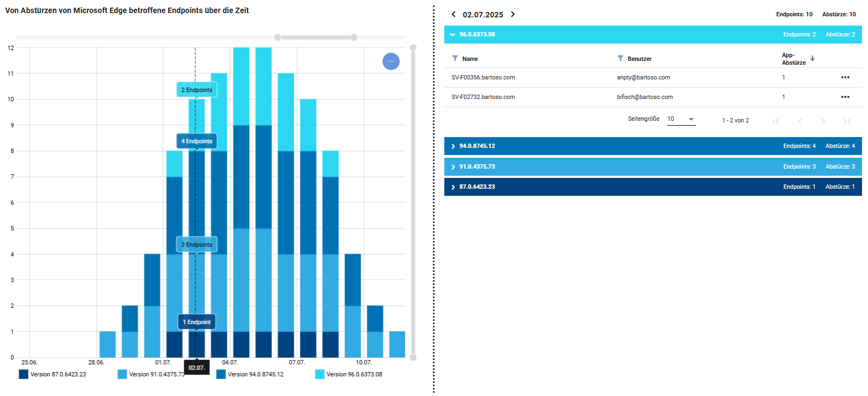Expand the 91.0.4375.73 version section
This screenshot has width=868, height=396.
(x=452, y=167)
